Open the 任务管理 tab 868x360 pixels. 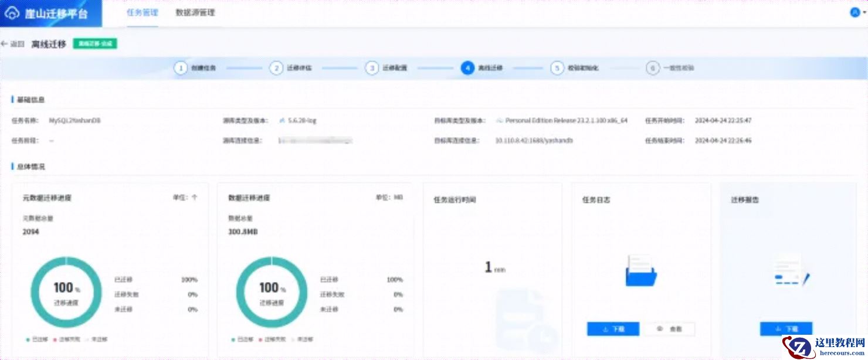[143, 12]
